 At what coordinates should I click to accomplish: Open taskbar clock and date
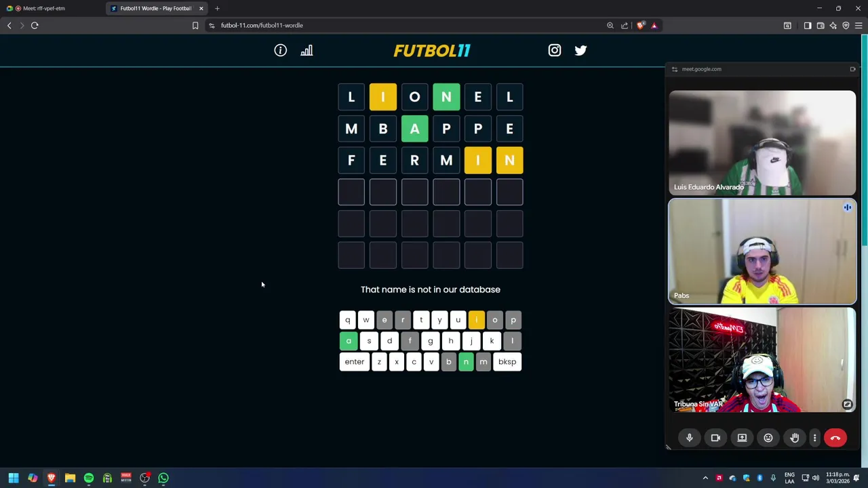[x=837, y=478]
